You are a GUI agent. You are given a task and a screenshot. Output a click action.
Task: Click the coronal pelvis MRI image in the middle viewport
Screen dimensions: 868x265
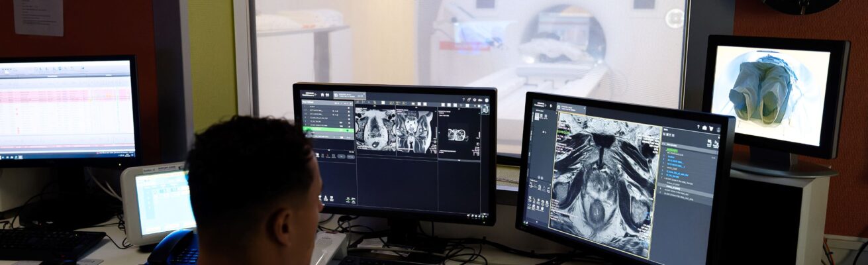[414, 131]
